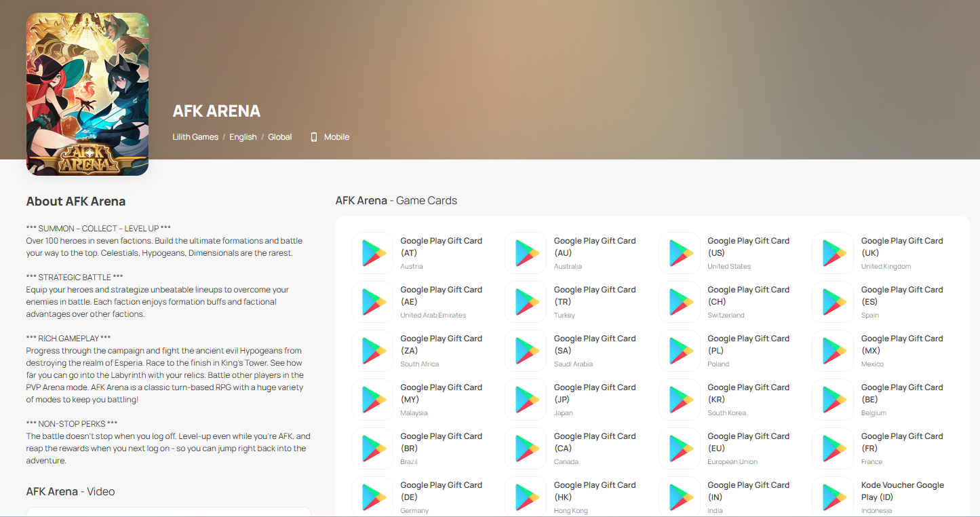Open the AFK Arena cover art thumbnail
This screenshot has height=517, width=980.
pyautogui.click(x=87, y=94)
